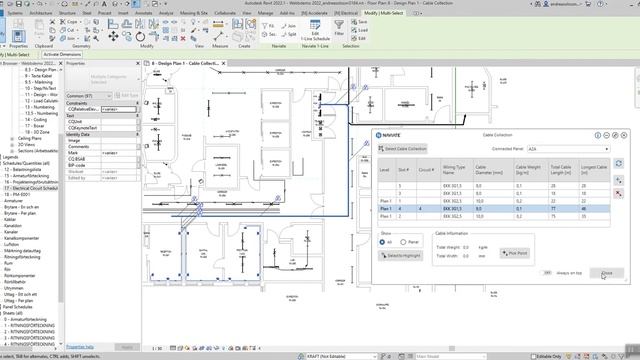Open the Architecture ribbon tab
Viewport: 640px width, 360px height.
[40, 13]
